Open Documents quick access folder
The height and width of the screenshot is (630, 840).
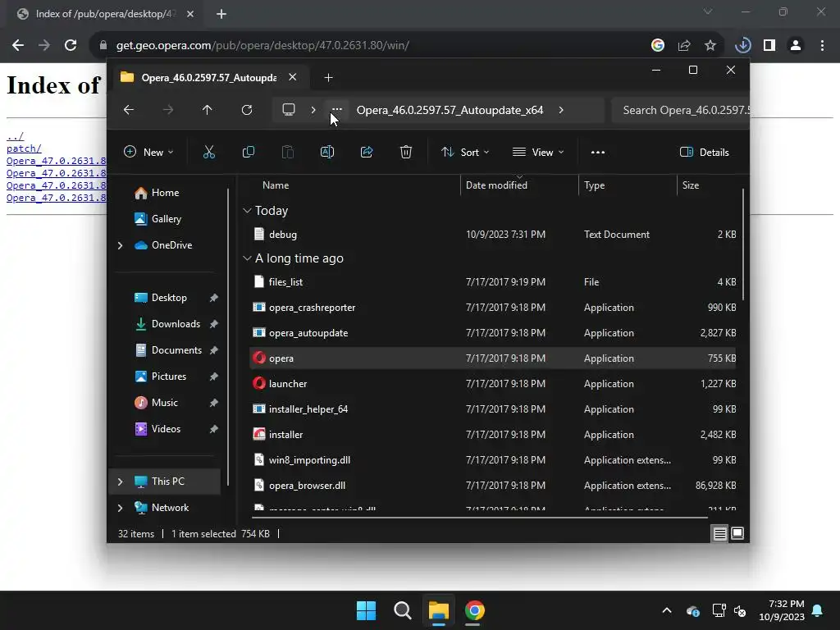point(176,350)
